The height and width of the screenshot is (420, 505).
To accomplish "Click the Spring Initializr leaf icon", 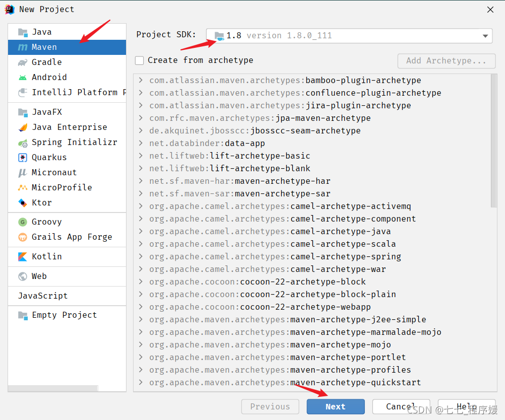I will [x=23, y=143].
